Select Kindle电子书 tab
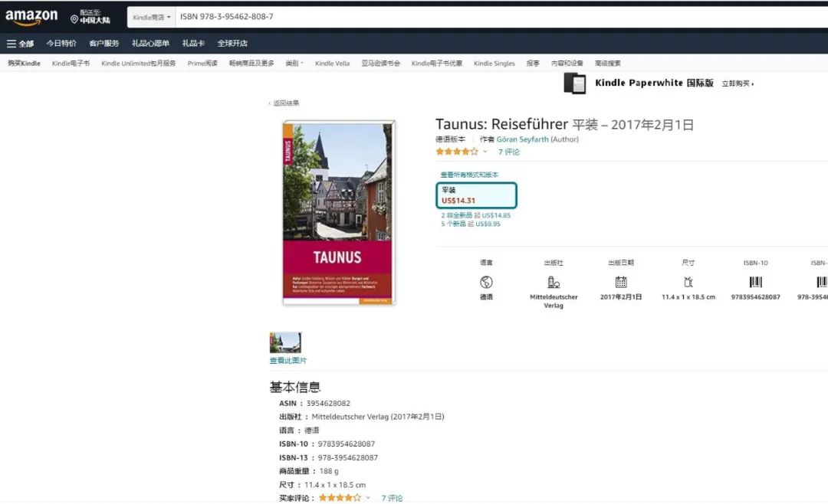 coord(71,64)
